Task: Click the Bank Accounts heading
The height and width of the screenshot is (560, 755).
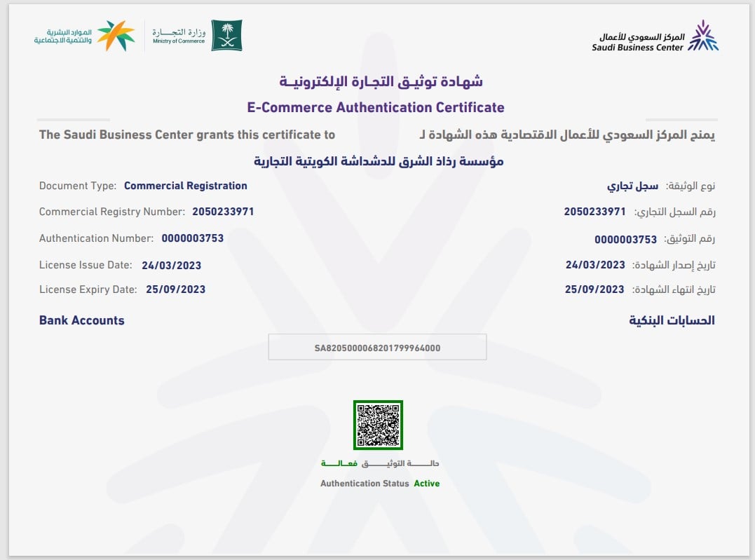Action: pyautogui.click(x=81, y=320)
